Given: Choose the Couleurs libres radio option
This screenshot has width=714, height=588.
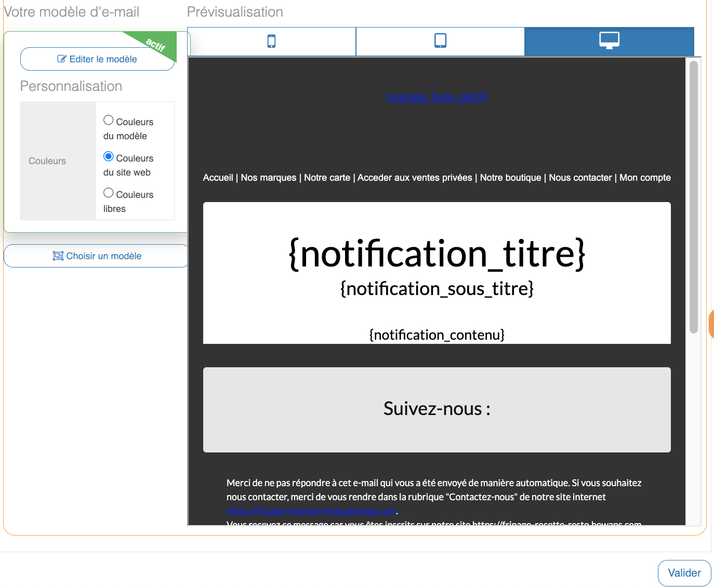Looking at the screenshot, I should (x=109, y=193).
